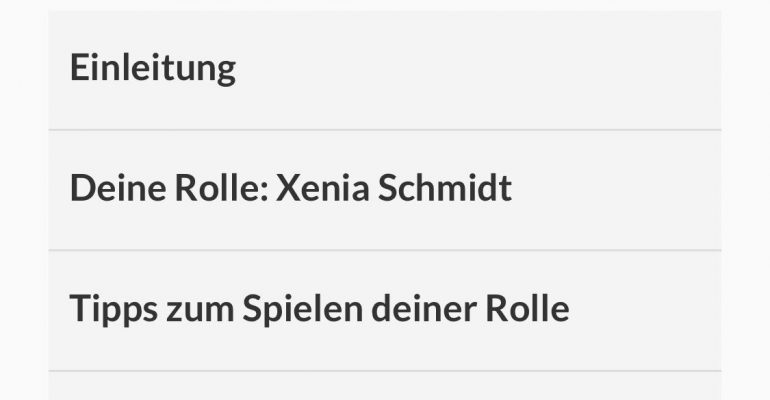770x400 pixels.
Task: Open the partially visible row below Tipps
Action: coord(385,386)
